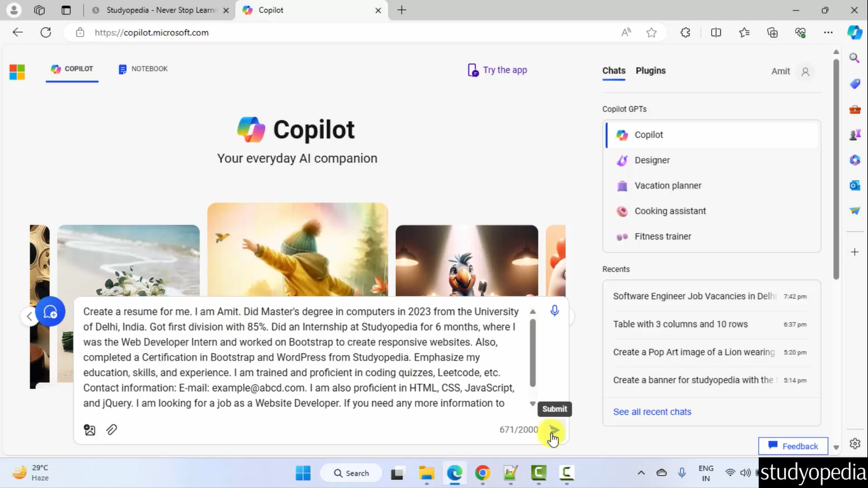Select the Chats tab
Viewport: 868px width, 488px height.
pyautogui.click(x=614, y=71)
